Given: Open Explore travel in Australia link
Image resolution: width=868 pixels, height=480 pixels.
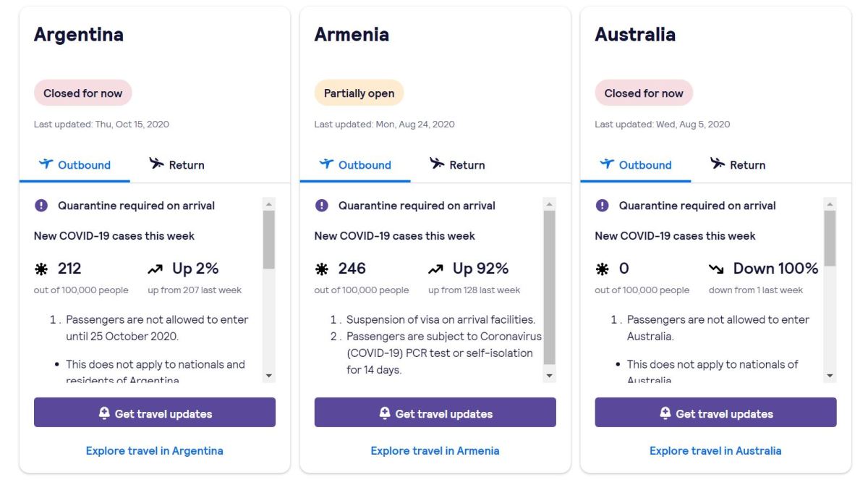Looking at the screenshot, I should (x=715, y=450).
